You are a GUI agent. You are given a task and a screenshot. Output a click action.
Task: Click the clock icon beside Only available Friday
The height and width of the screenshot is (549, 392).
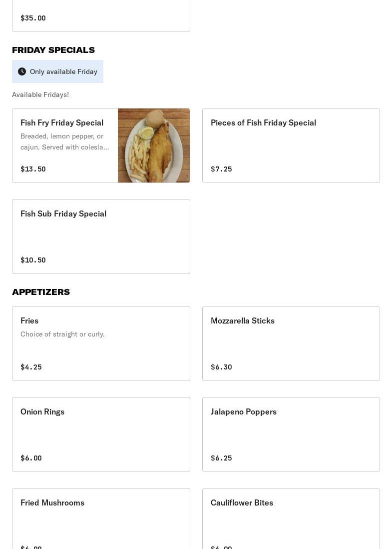(x=22, y=71)
